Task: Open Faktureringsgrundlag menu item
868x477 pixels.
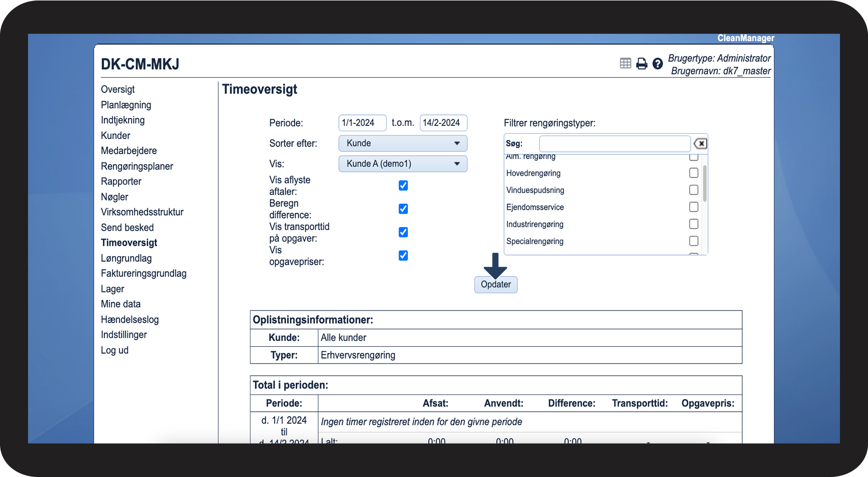Action: (x=143, y=273)
